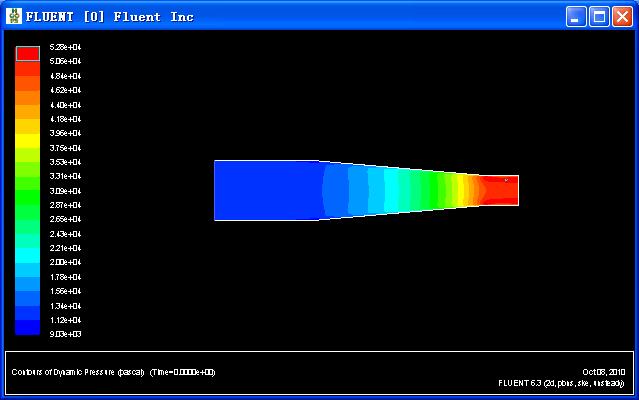This screenshot has height=400, width=639.
Task: Click the 2.00e+04 legend value label
Action: [66, 262]
